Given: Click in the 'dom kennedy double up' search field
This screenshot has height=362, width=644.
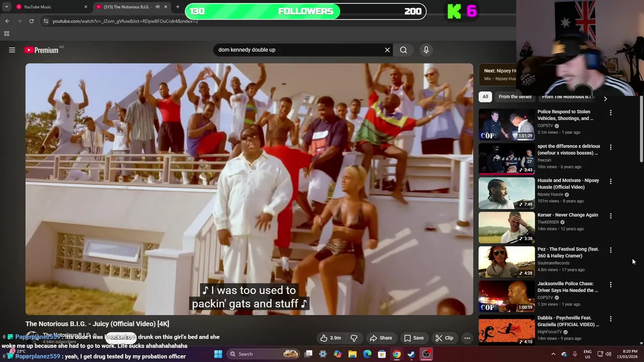Looking at the screenshot, I should 299,50.
